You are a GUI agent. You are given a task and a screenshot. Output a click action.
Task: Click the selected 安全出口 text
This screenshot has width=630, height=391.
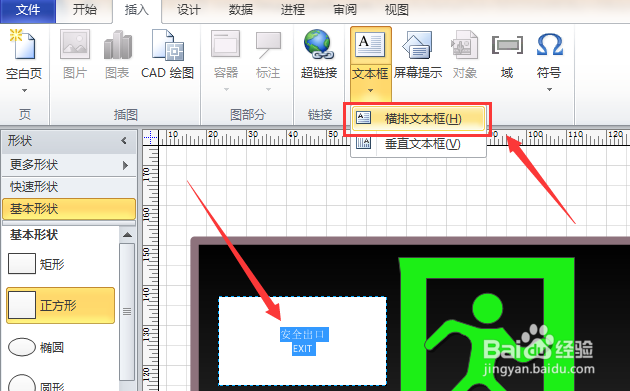coord(304,334)
